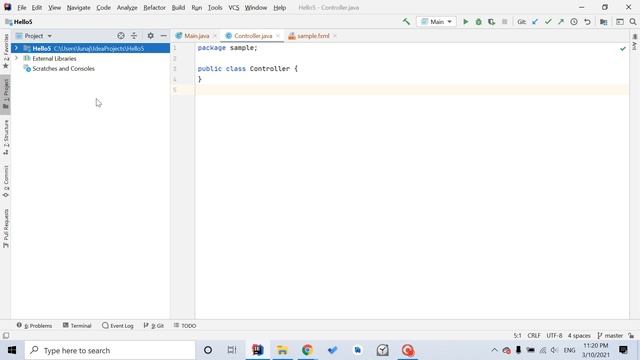Open the Tools menu
This screenshot has width=640, height=360.
click(215, 8)
